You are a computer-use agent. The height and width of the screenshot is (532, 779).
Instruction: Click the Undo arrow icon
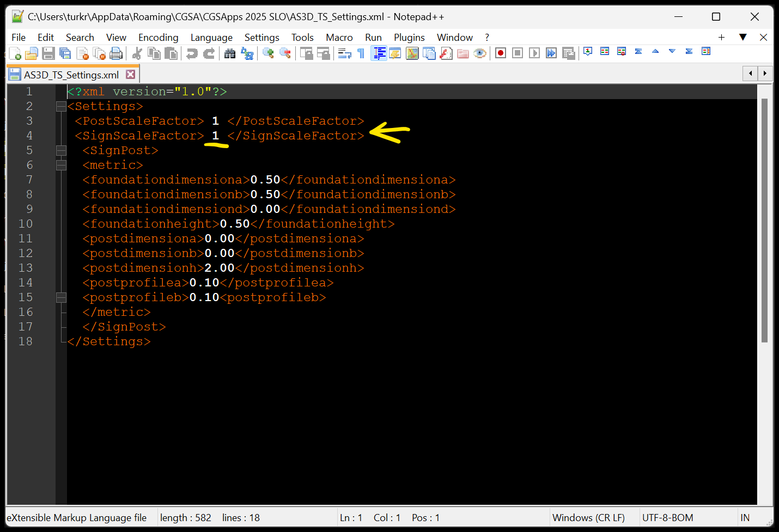point(192,53)
